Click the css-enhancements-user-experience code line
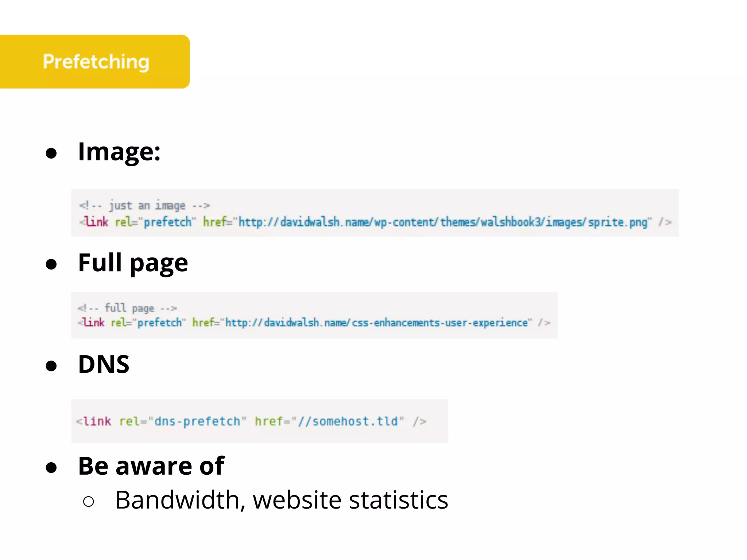 pos(314,323)
